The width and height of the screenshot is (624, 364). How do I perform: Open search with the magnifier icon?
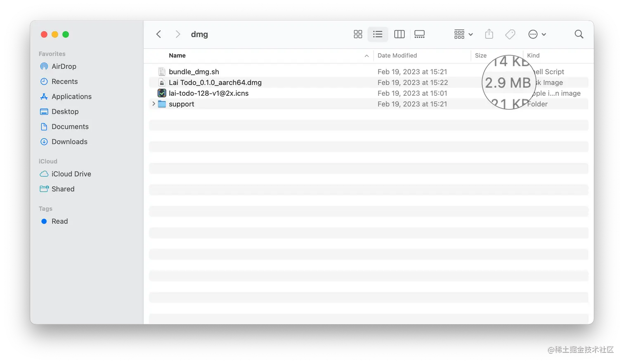[x=579, y=34]
